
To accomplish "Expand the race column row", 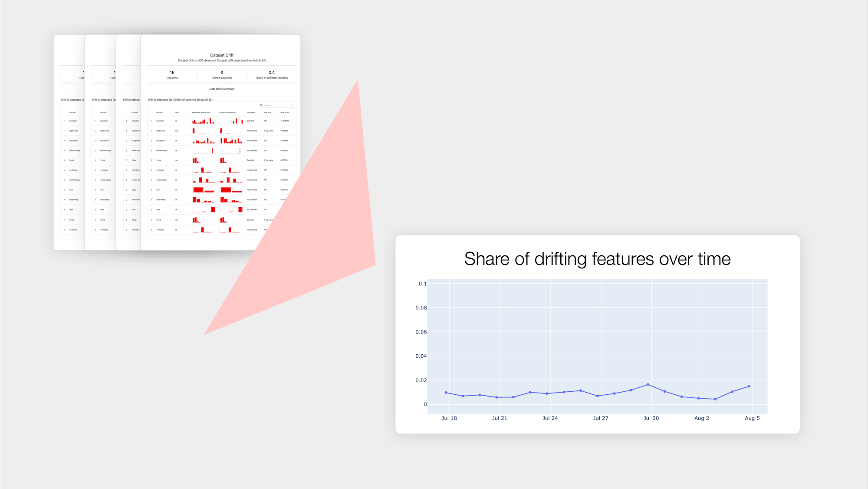I will [151, 209].
